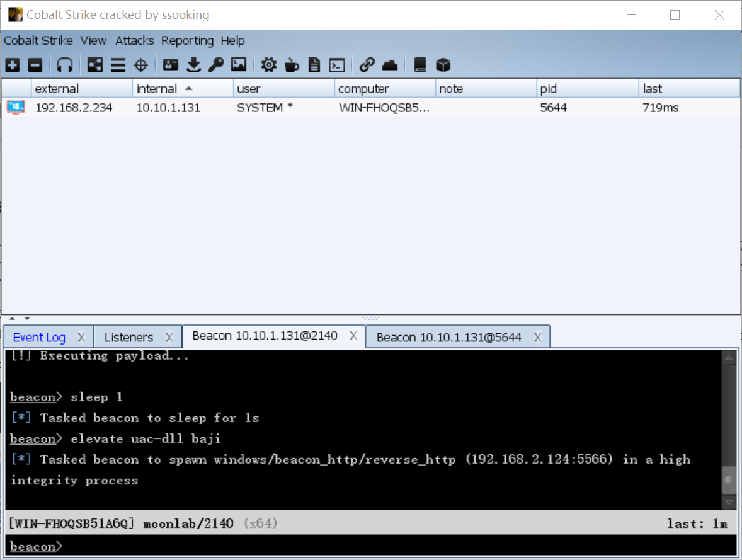This screenshot has width=742, height=560.
Task: Close Beacon 10.10.1.131@2140 tab
Action: pos(353,336)
